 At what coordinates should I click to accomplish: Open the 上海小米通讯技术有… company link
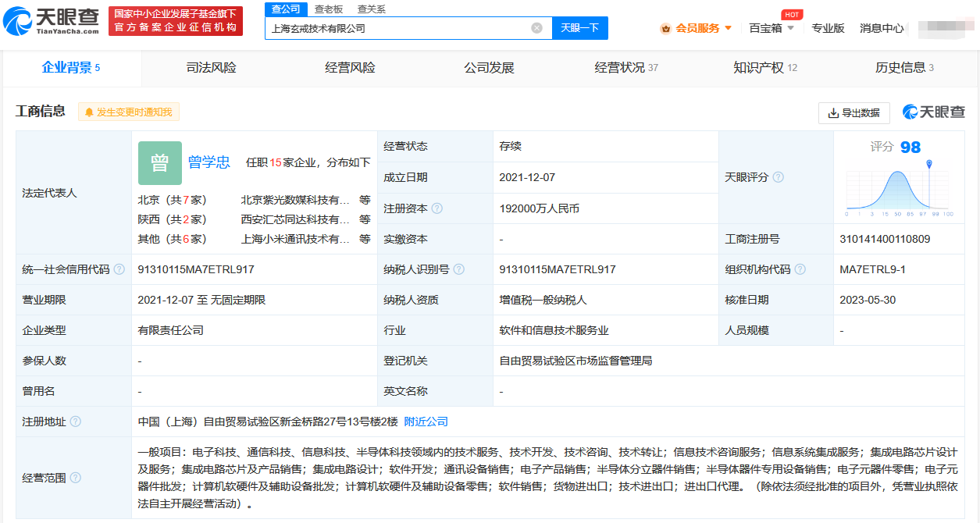coord(296,239)
